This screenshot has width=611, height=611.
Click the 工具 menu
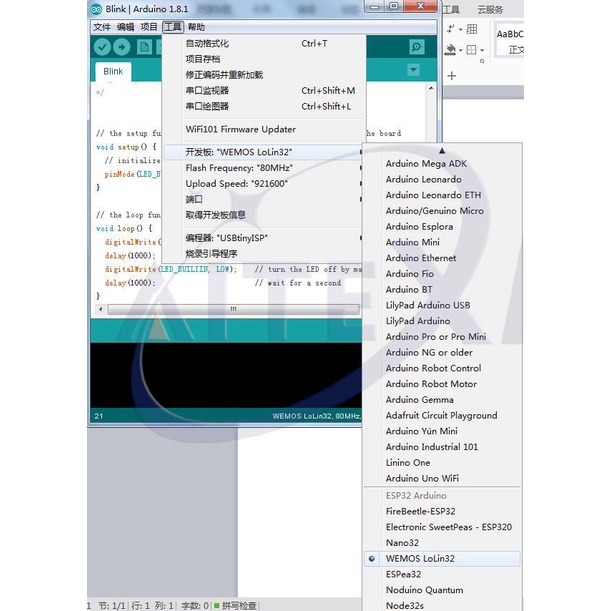click(x=173, y=27)
